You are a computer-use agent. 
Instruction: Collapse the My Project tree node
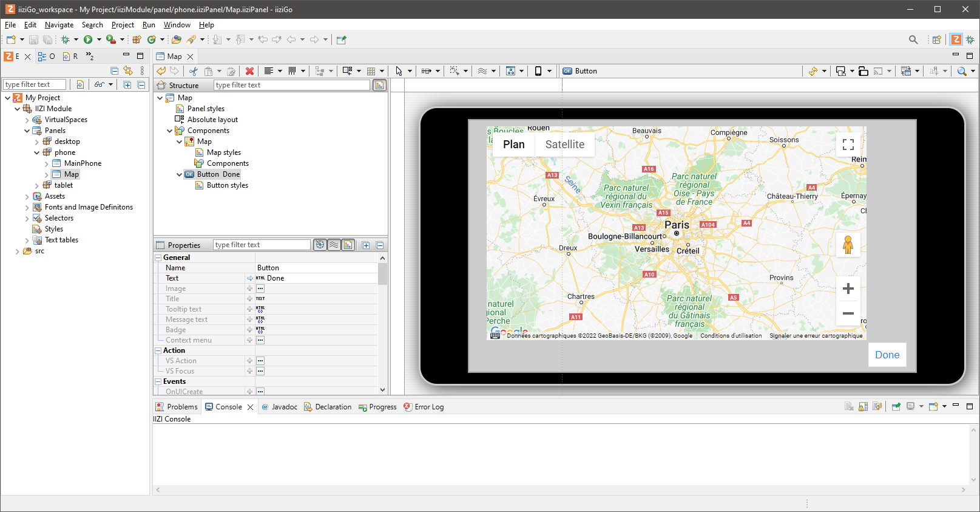pyautogui.click(x=7, y=98)
